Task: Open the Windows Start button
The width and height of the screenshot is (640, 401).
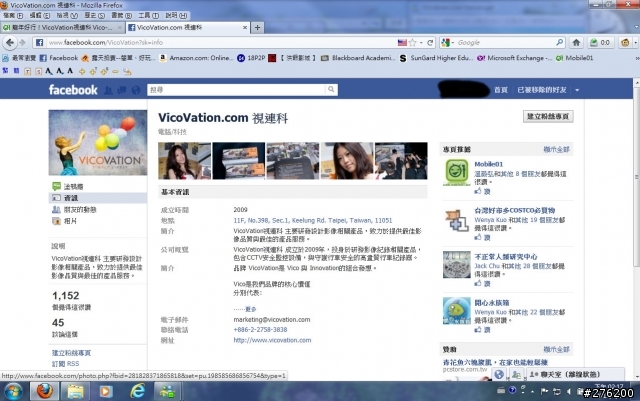Action: [13, 392]
